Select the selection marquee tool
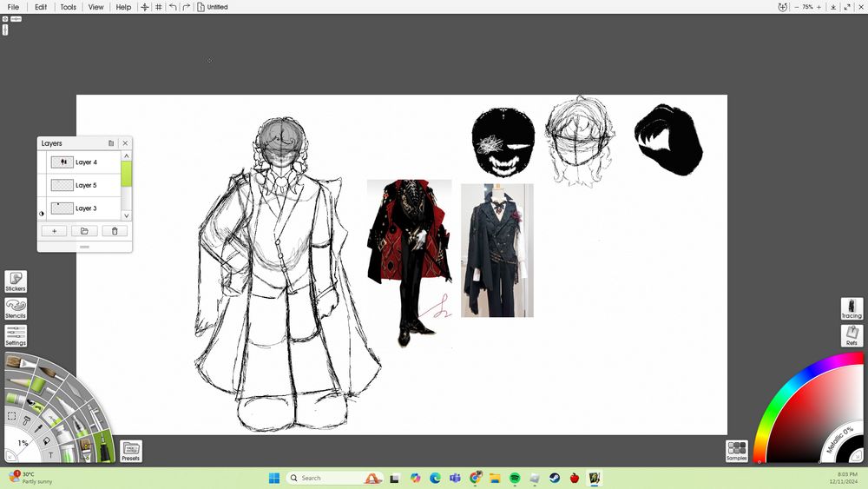This screenshot has width=868, height=489. pos(11,416)
